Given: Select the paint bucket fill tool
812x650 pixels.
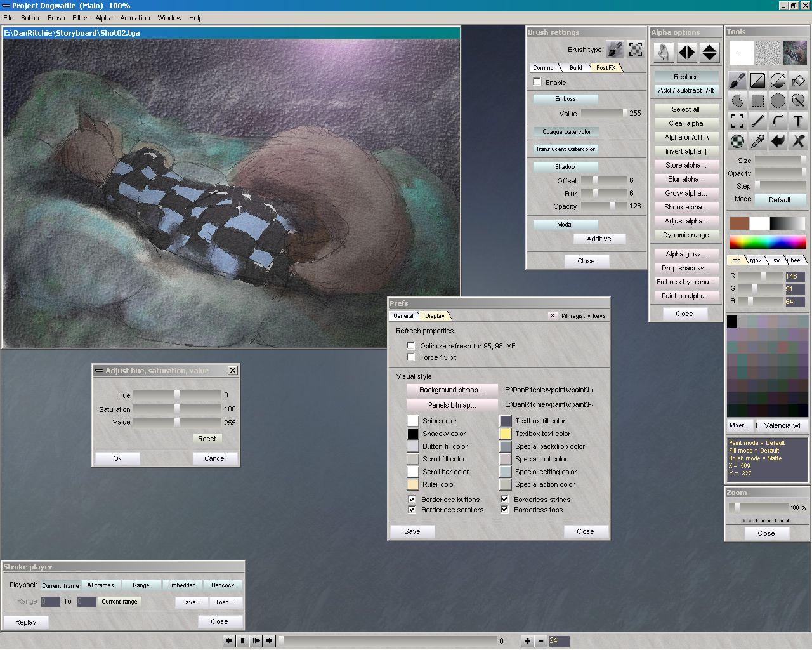Looking at the screenshot, I should click(798, 80).
